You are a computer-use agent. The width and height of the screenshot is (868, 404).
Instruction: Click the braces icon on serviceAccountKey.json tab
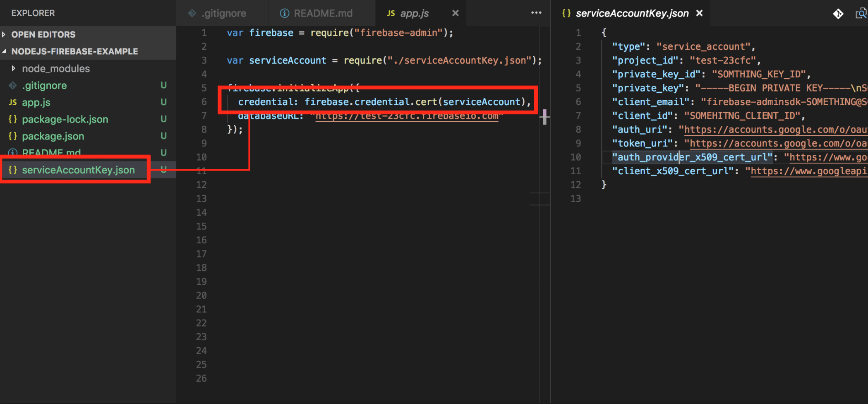[x=566, y=13]
